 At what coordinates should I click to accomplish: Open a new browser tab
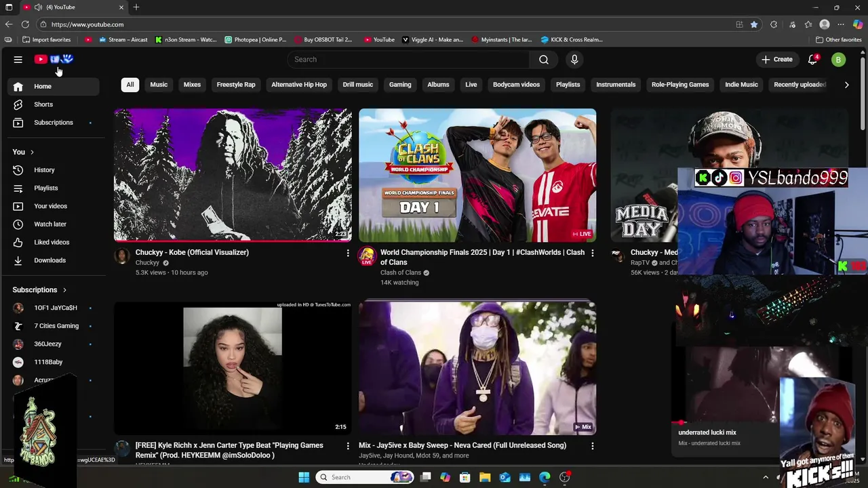136,7
